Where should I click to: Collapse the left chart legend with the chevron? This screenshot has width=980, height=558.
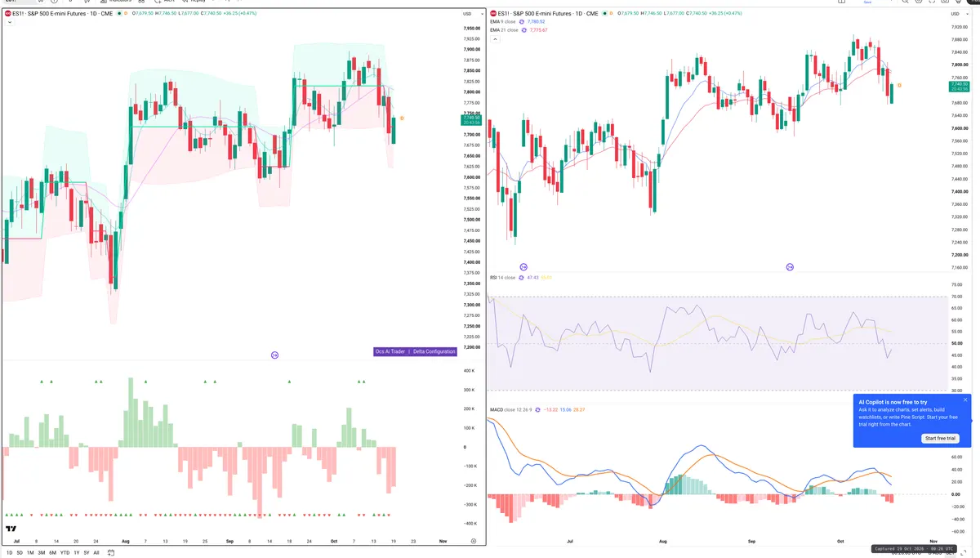[x=8, y=23]
